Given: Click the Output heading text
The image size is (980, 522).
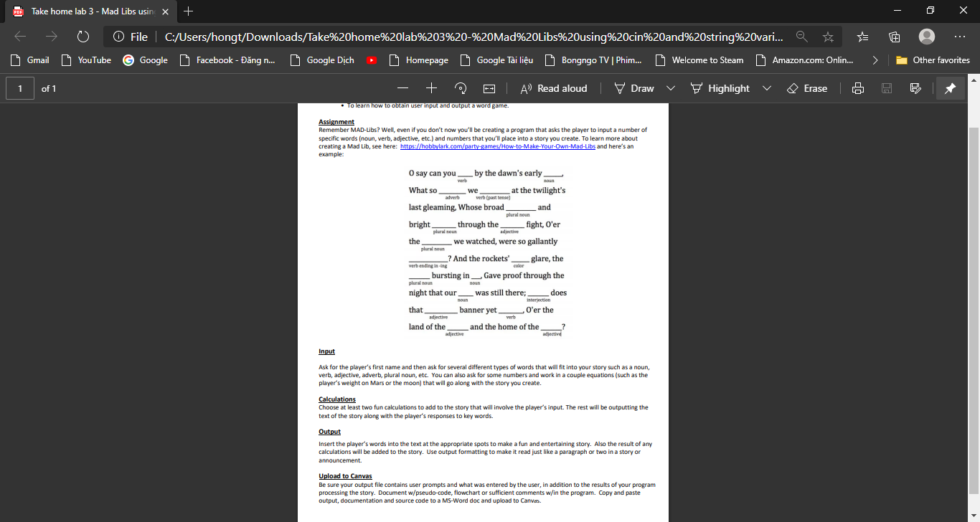Looking at the screenshot, I should (x=329, y=432).
